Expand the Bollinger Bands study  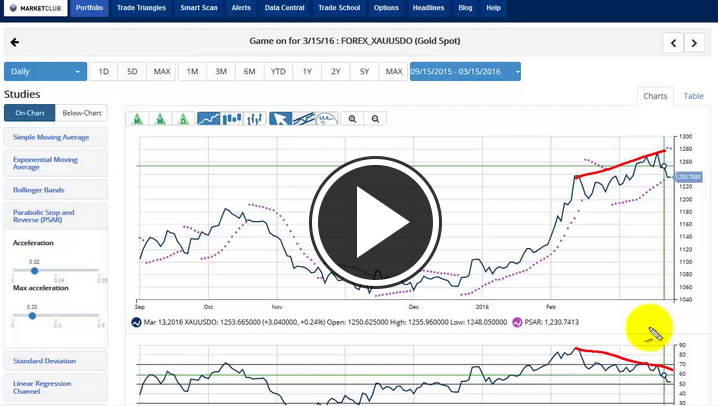pyautogui.click(x=55, y=188)
